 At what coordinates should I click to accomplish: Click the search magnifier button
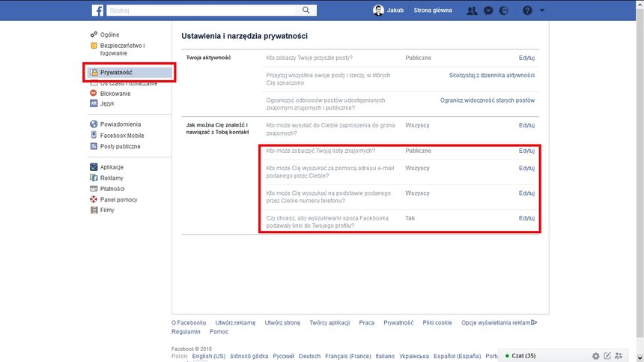[306, 10]
